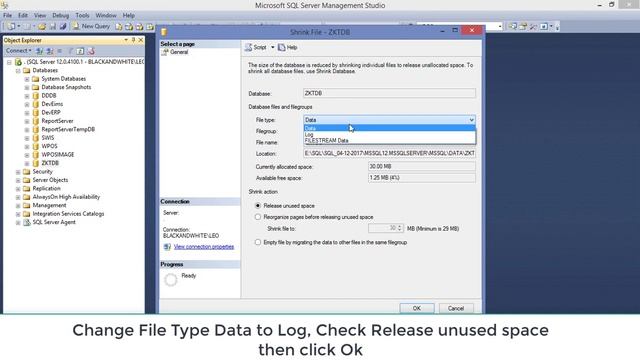
Task: Click the Analysis Services MDX Query icon
Action: (129, 27)
